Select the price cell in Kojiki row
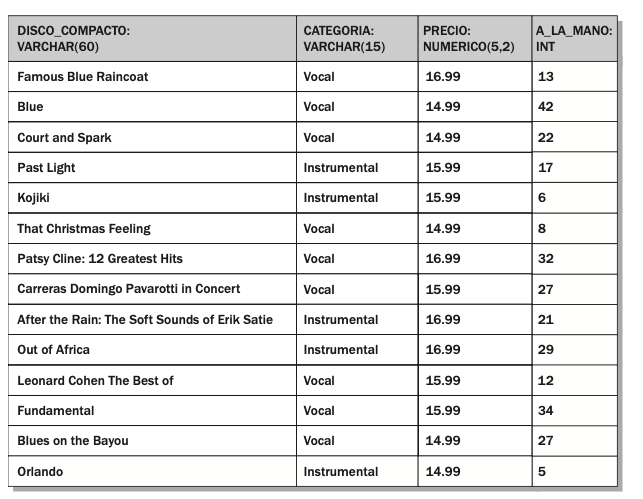The width and height of the screenshot is (643, 499). pos(444,198)
